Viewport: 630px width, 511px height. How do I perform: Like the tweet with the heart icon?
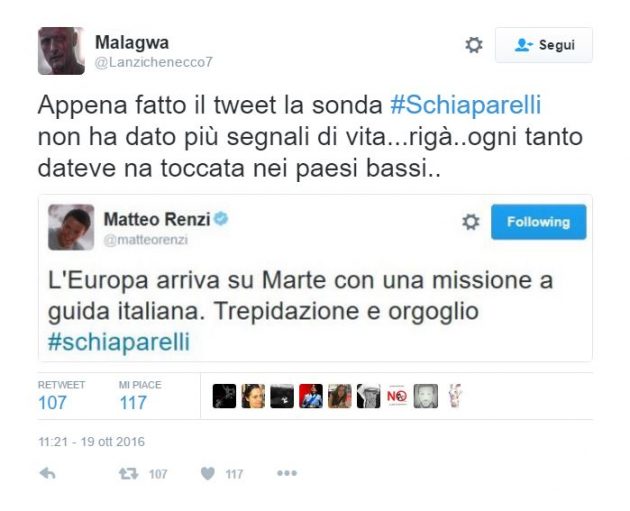click(x=207, y=474)
